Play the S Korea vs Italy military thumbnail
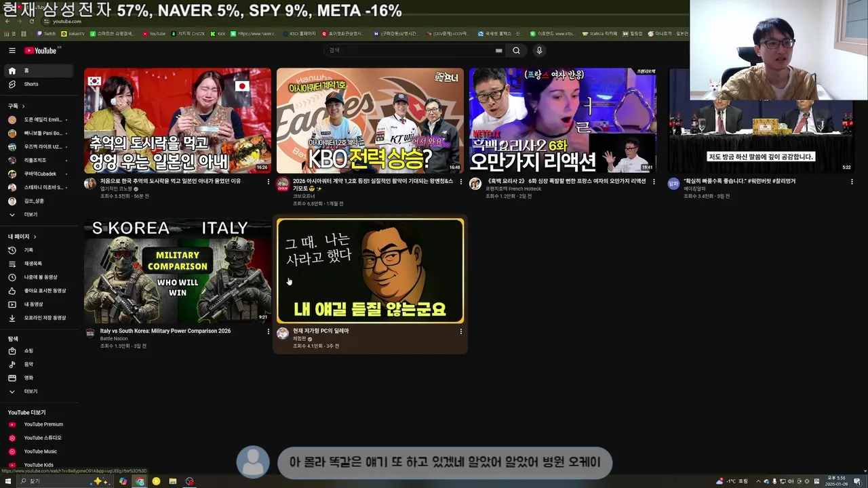The width and height of the screenshot is (868, 488). point(178,270)
